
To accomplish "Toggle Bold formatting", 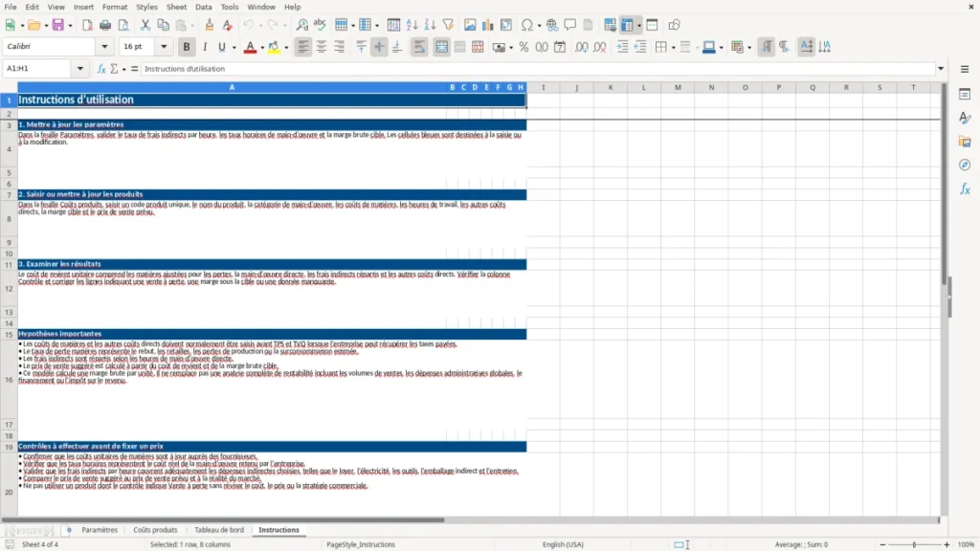I will pos(187,47).
